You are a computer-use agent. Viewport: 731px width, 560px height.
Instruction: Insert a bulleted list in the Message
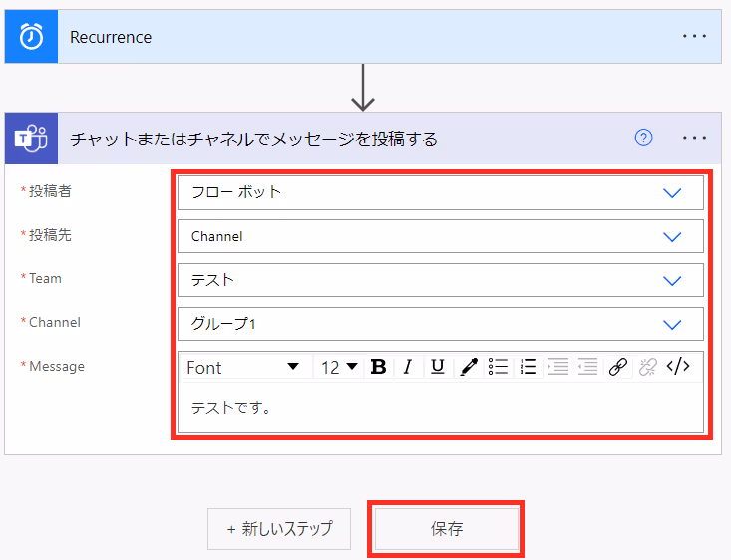[x=498, y=367]
